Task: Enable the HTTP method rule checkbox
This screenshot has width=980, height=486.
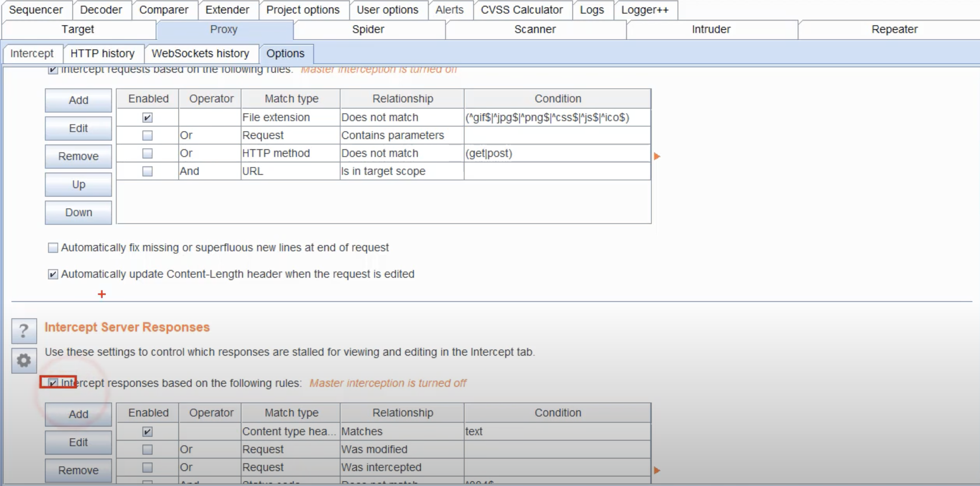Action: [x=147, y=153]
